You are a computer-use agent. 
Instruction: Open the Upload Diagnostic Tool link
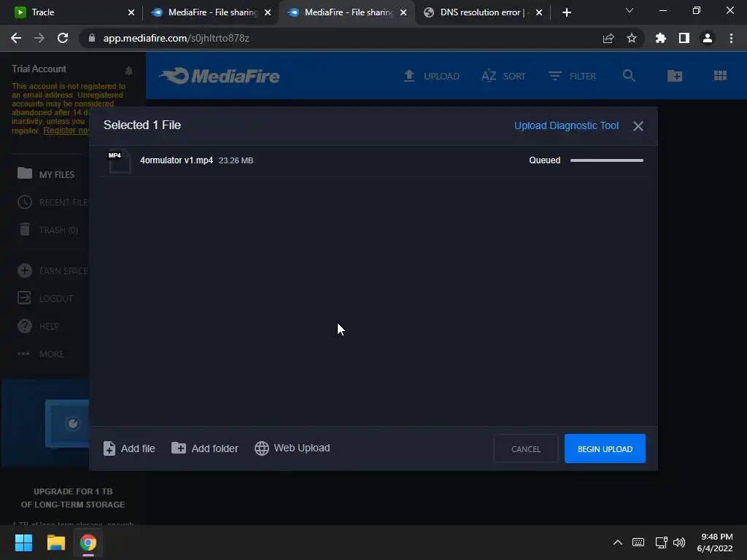click(x=566, y=125)
